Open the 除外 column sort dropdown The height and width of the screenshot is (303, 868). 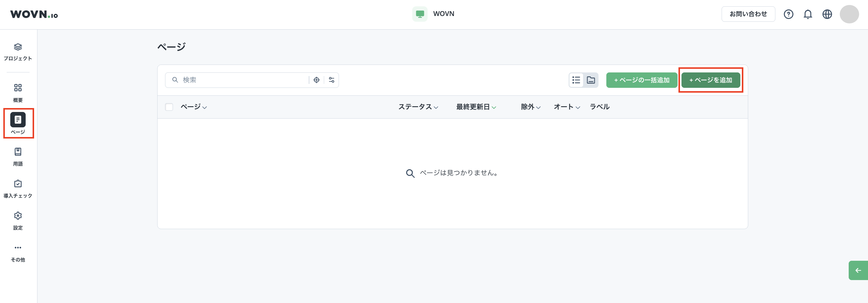coord(529,107)
